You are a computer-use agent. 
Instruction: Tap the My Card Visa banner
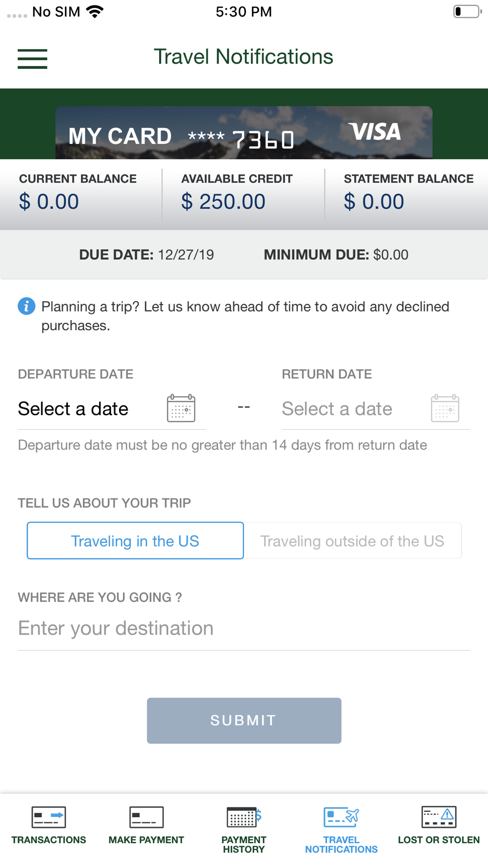pos(244,133)
